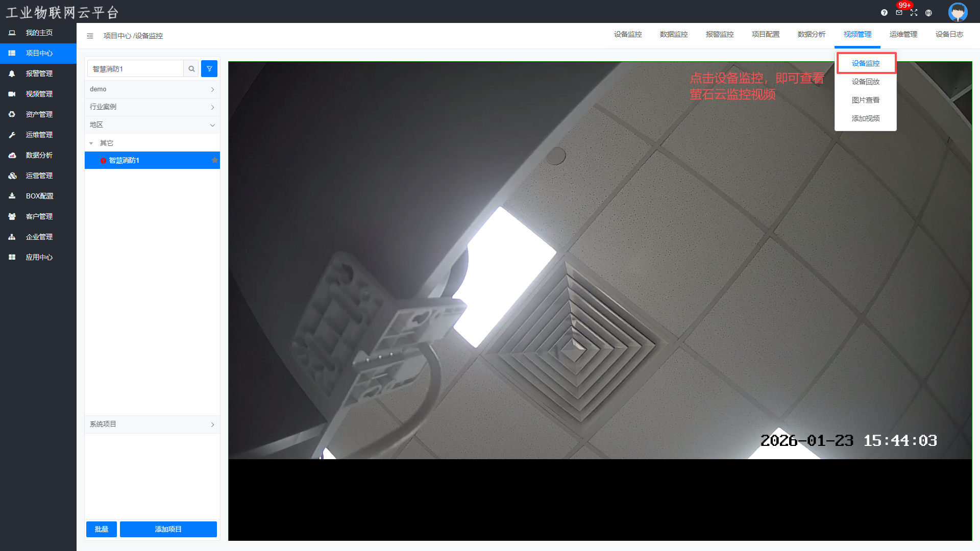Click the user avatar icon
This screenshot has width=980, height=551.
click(958, 12)
